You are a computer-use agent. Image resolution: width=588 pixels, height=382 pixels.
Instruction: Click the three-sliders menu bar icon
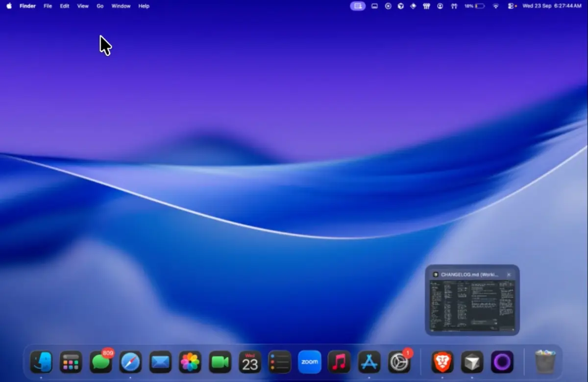[x=426, y=6]
